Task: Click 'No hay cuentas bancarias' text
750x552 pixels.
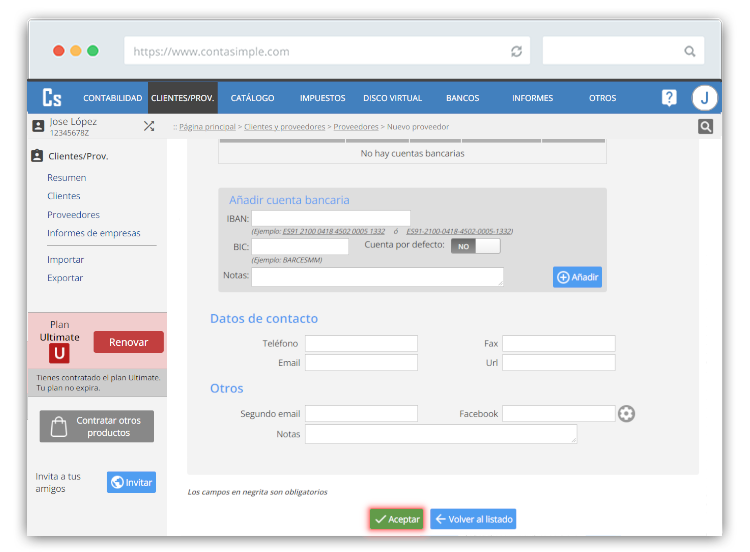Action: click(412, 154)
